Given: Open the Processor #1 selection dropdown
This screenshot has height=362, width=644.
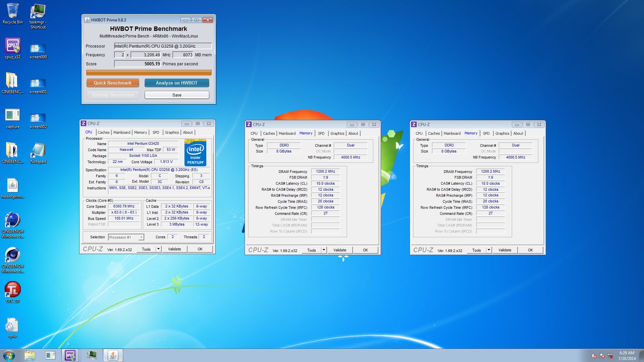Looking at the screenshot, I should coord(126,237).
